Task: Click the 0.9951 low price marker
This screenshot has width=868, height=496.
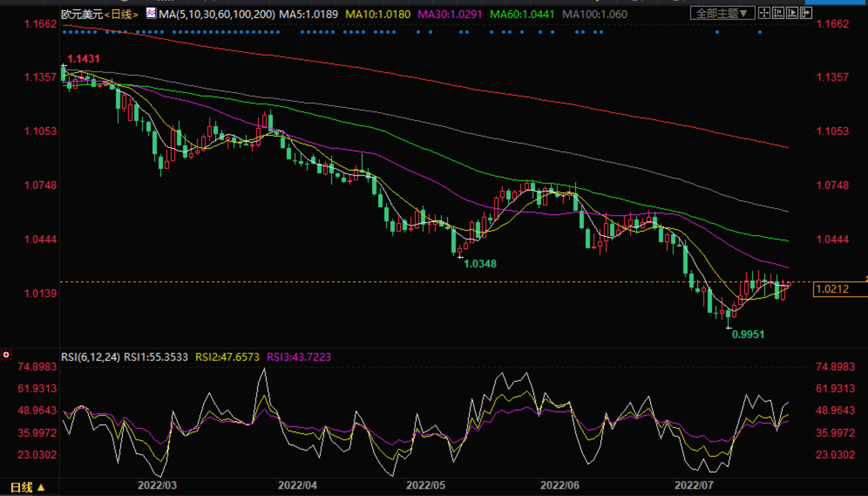Action: pyautogui.click(x=748, y=334)
